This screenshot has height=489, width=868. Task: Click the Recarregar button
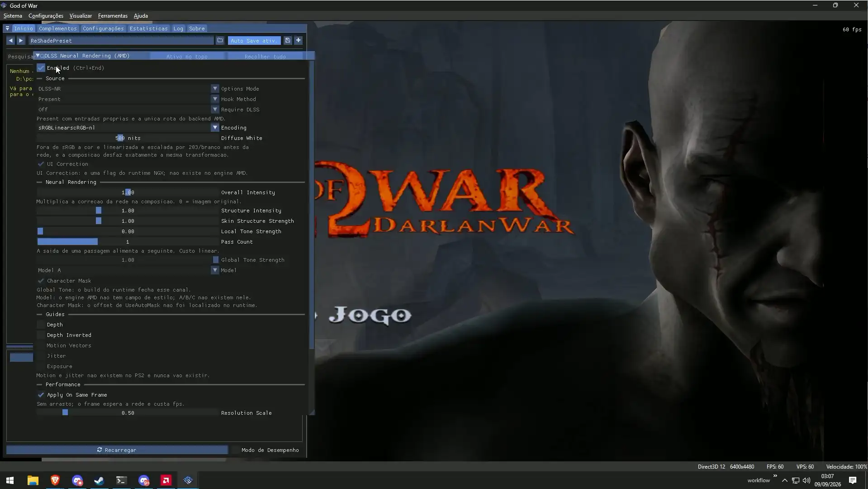tap(117, 450)
